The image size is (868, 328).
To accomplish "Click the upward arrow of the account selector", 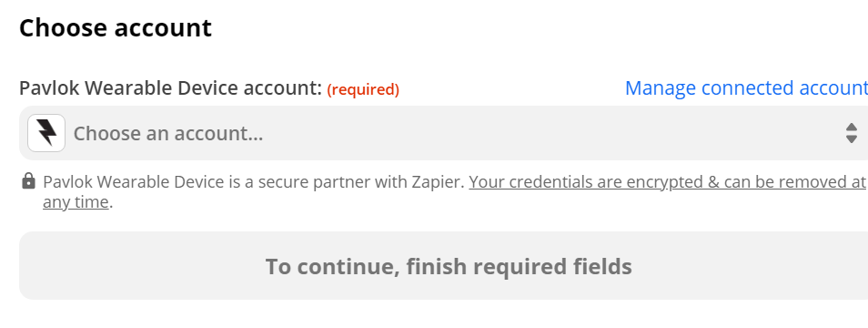I will click(852, 127).
